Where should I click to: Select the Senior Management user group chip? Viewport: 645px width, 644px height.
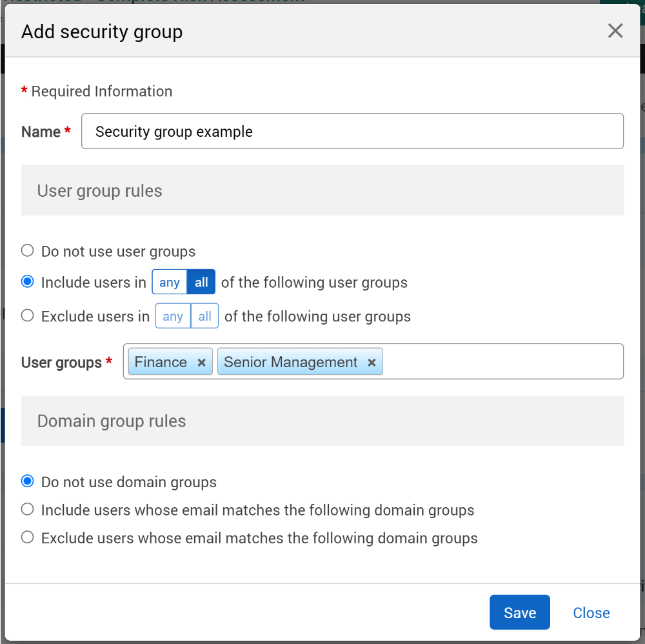coord(291,362)
